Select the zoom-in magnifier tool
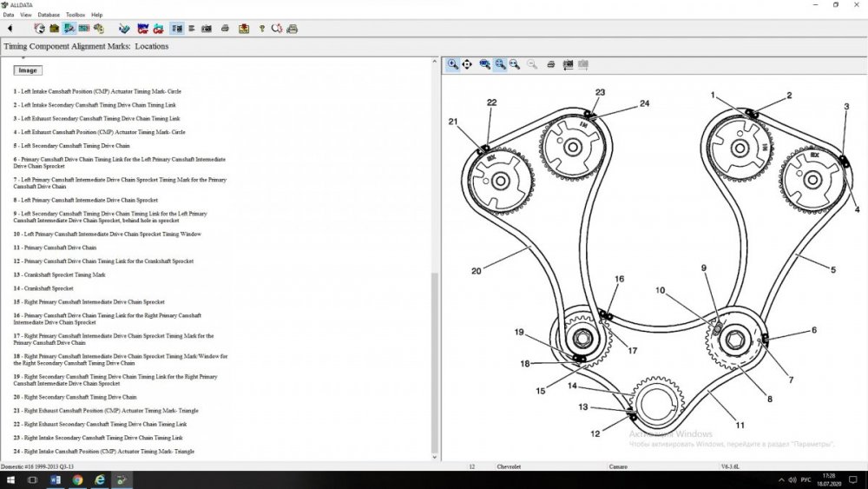The height and width of the screenshot is (489, 868). pyautogui.click(x=452, y=64)
